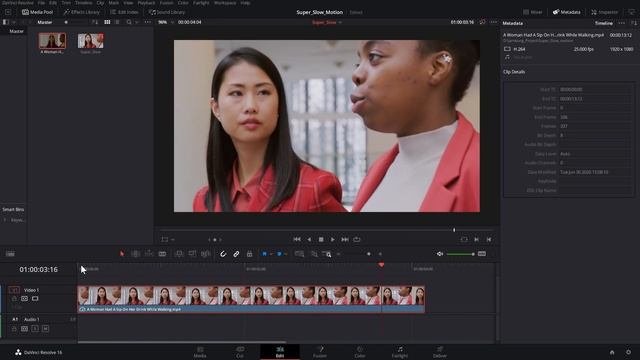This screenshot has width=640, height=360.
Task: Click the Insert Clip edit icon
Action: pyautogui.click(x=179, y=254)
